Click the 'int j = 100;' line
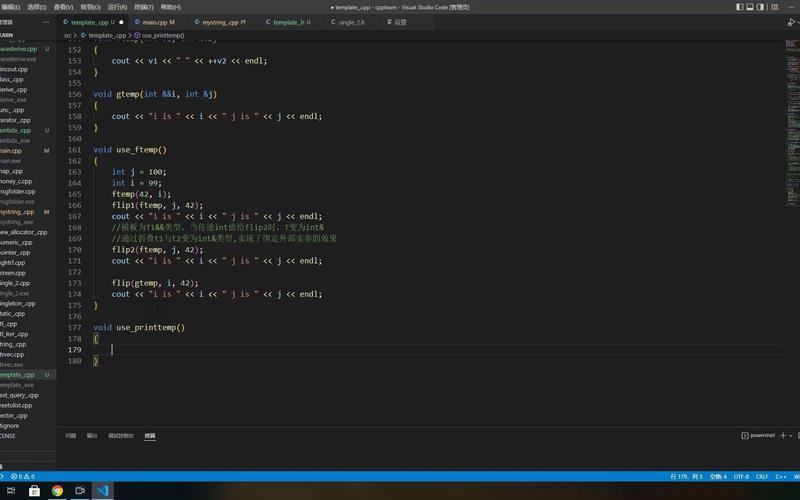The width and height of the screenshot is (800, 500). (139, 172)
